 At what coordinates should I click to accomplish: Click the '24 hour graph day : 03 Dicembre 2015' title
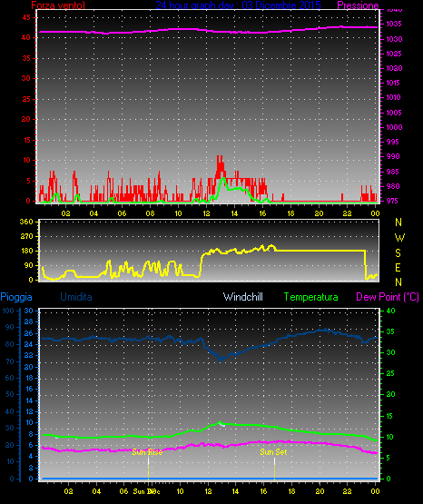239,5
